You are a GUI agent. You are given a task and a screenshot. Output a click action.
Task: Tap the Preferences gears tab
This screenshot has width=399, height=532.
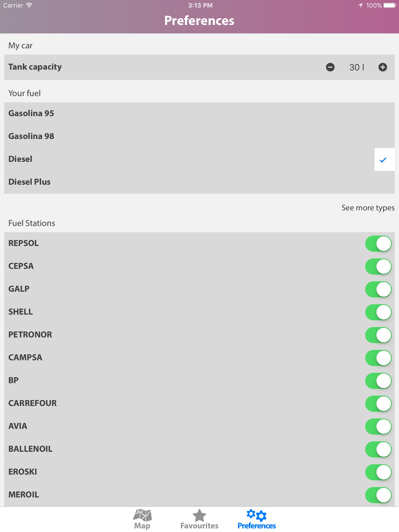pos(257,519)
